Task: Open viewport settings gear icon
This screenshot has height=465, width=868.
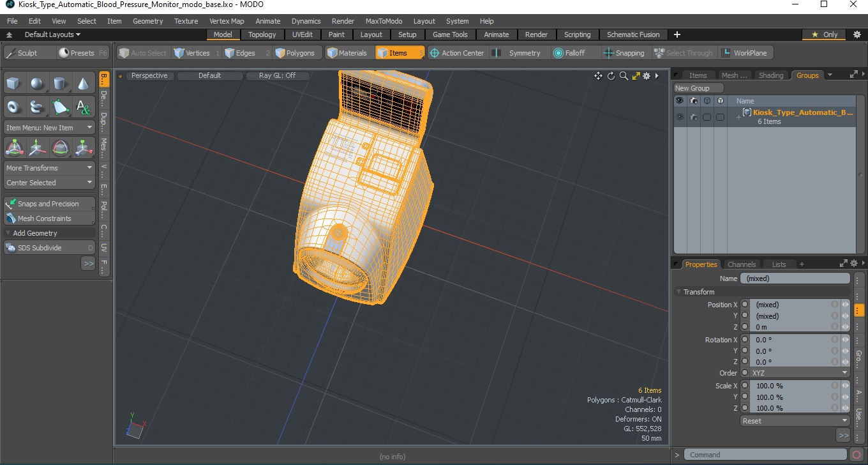Action: [x=647, y=76]
